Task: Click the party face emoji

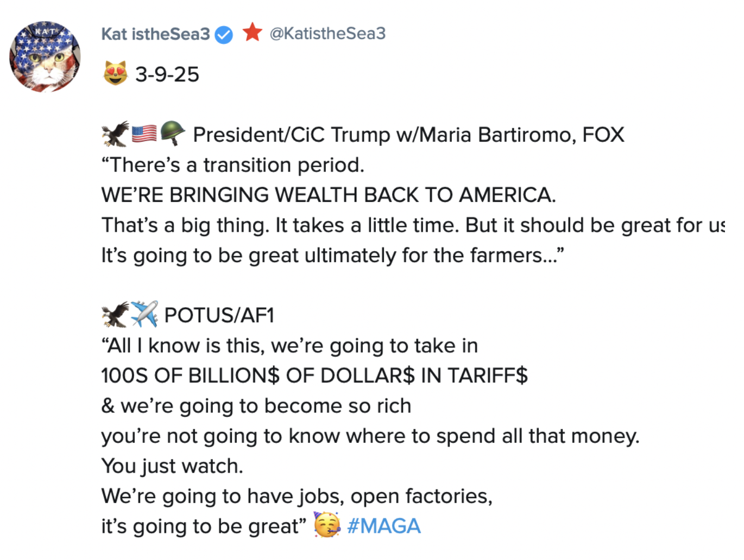Action: point(327,525)
